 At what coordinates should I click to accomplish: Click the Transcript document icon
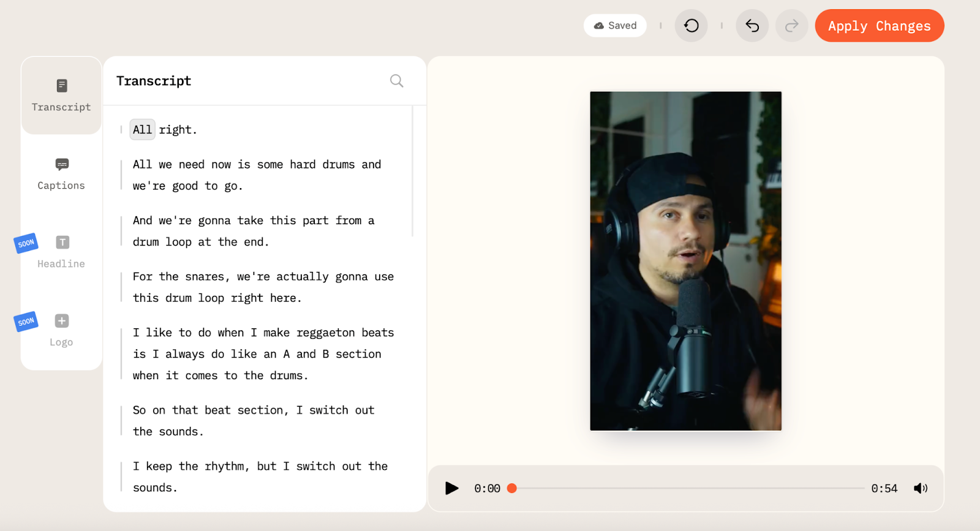pyautogui.click(x=62, y=86)
